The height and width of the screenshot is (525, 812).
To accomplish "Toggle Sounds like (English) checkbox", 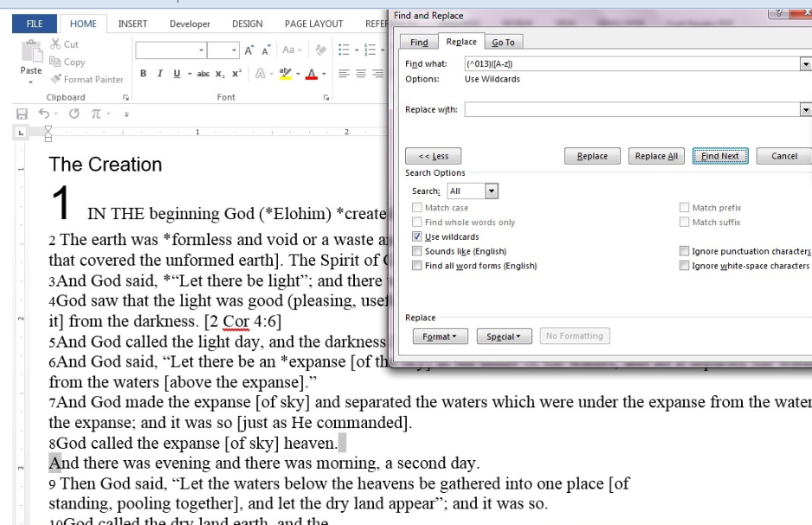I will pos(417,251).
